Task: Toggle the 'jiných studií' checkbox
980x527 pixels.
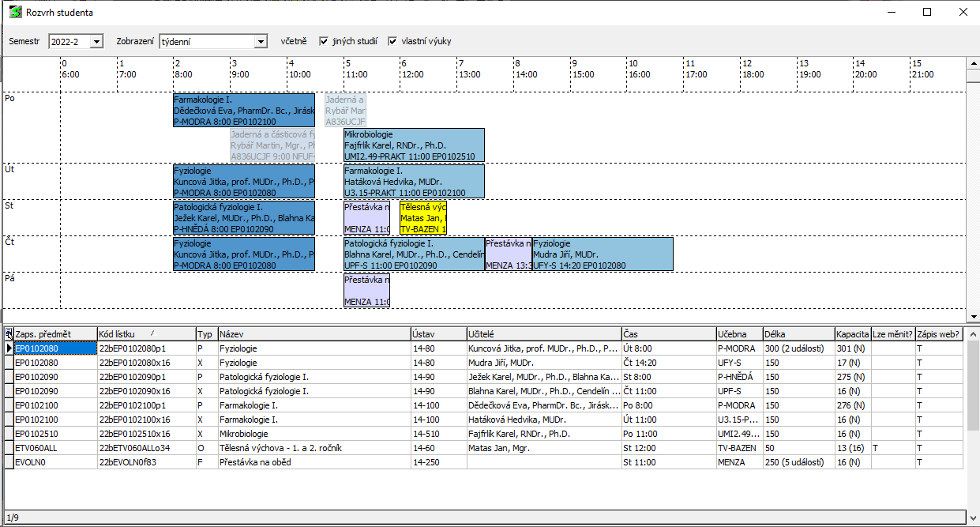Action: (324, 41)
